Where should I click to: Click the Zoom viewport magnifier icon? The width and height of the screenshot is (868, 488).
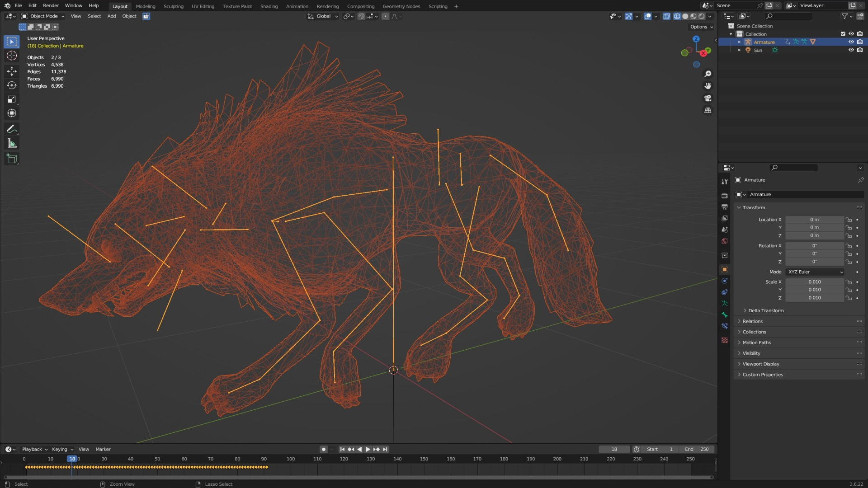[x=708, y=74]
